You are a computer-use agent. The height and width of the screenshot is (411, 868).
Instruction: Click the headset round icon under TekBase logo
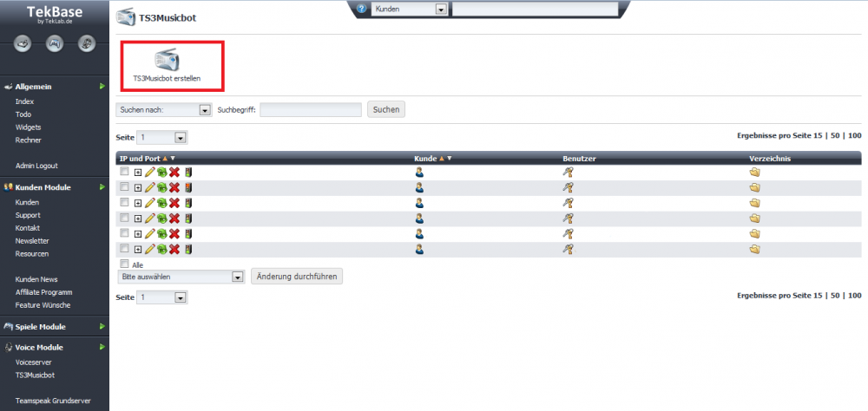click(86, 42)
